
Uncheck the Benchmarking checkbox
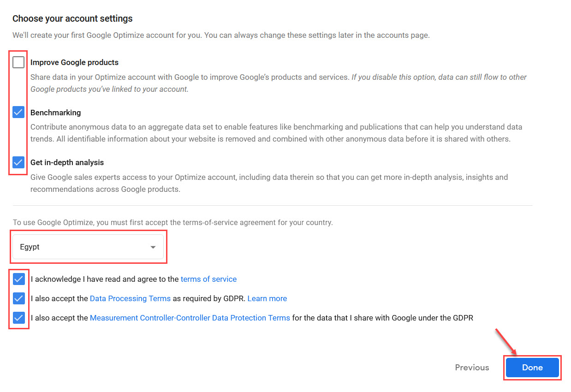coord(18,112)
